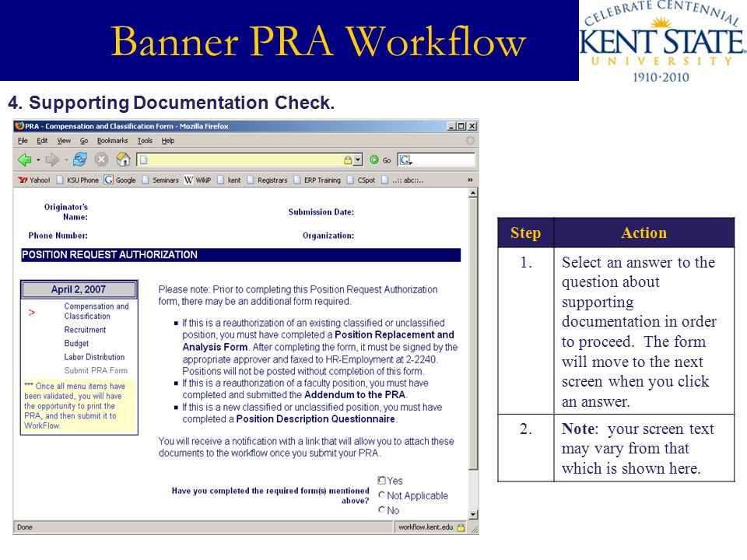Click the Organization label
Screen dimensions: 747x560
[328, 235]
